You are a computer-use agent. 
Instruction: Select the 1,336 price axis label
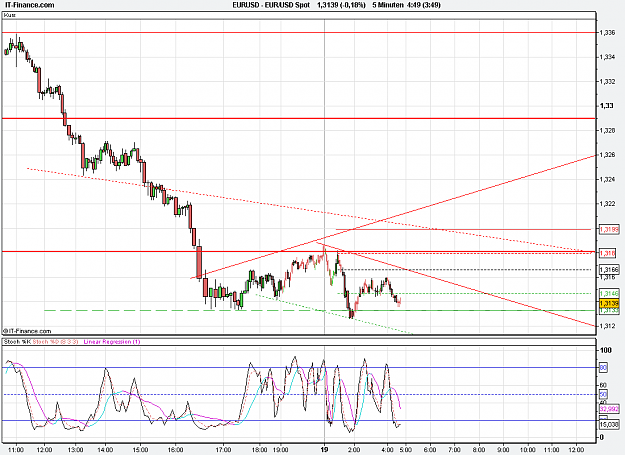pos(607,32)
